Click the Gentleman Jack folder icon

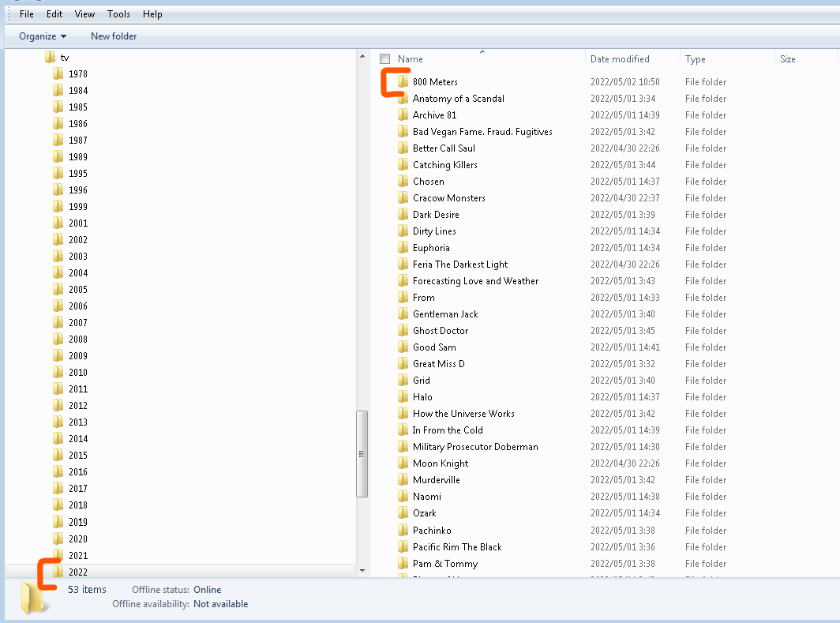[x=403, y=314]
